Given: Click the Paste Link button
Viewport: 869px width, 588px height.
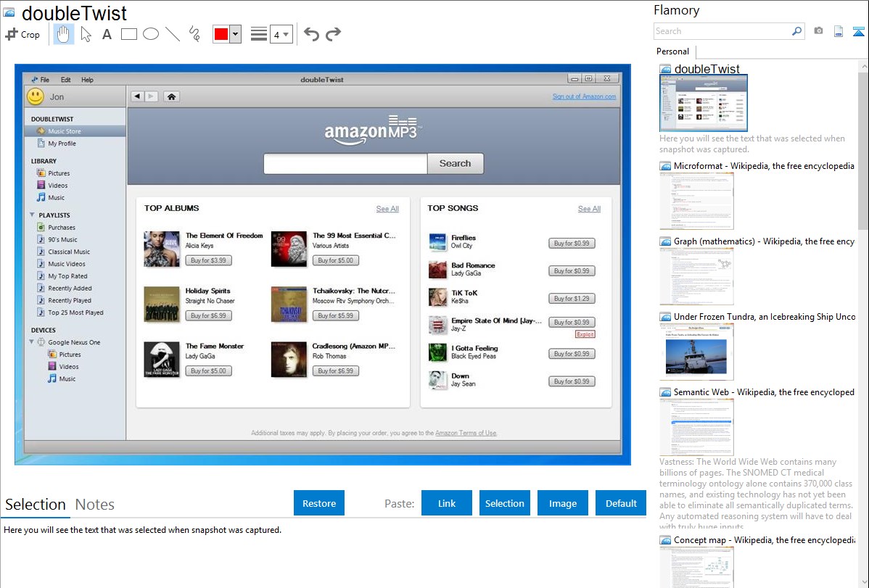Looking at the screenshot, I should [447, 503].
